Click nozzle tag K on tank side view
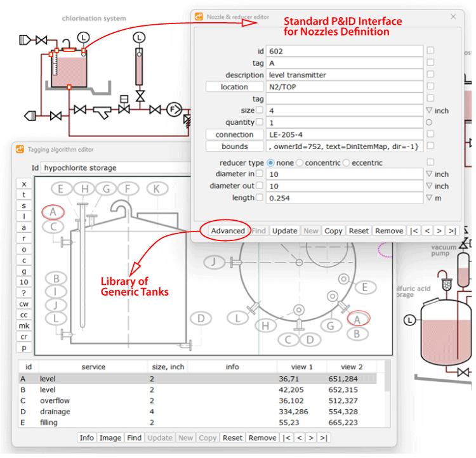This screenshot has height=458, width=476. click(157, 190)
